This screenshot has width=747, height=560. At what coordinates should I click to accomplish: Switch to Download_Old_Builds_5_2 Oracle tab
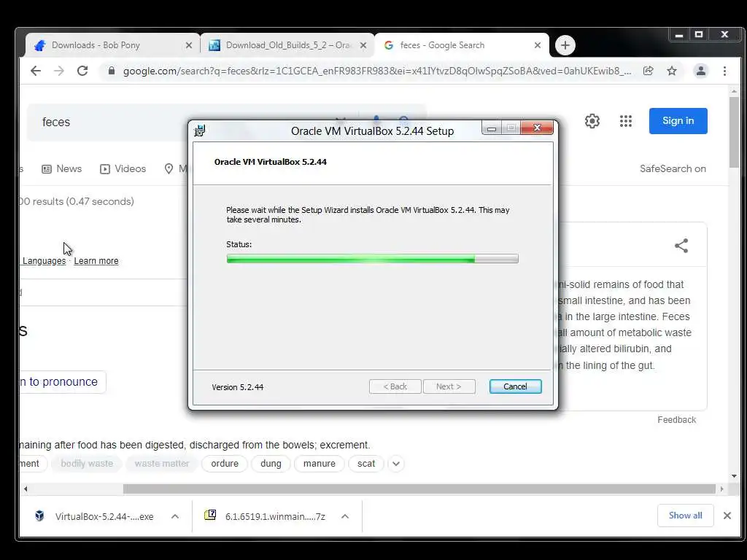(287, 45)
